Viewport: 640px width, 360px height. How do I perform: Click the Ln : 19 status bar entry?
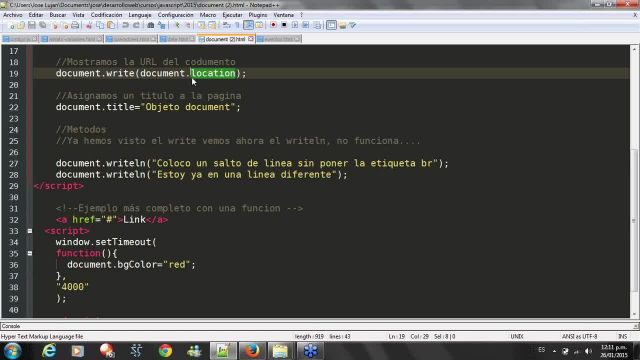396,337
